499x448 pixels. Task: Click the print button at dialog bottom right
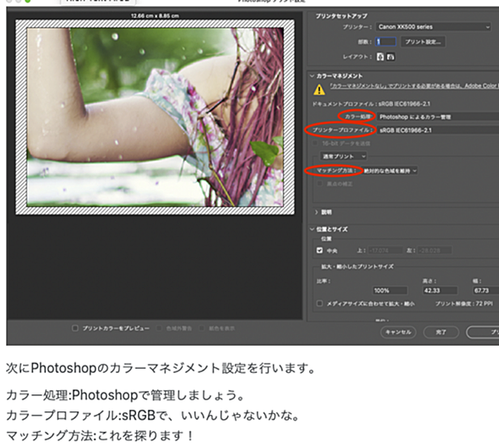483,332
